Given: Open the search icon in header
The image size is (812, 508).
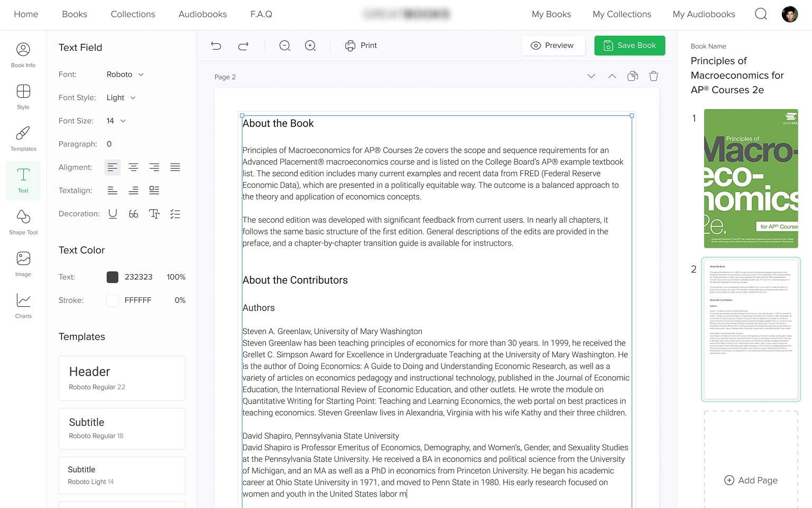Looking at the screenshot, I should 761,14.
